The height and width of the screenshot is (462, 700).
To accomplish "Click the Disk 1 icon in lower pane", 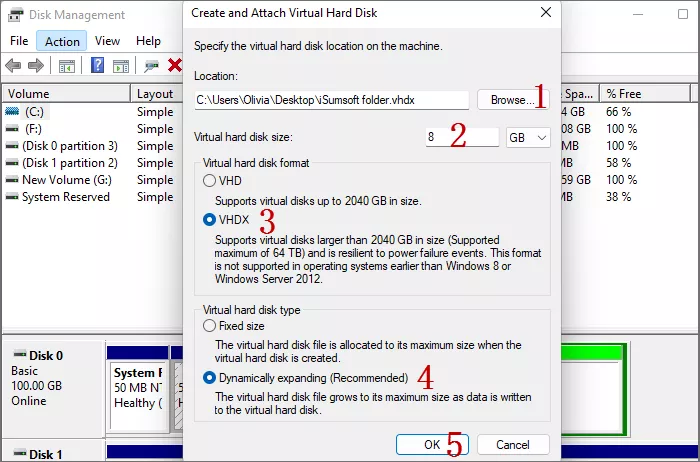I will [20, 454].
